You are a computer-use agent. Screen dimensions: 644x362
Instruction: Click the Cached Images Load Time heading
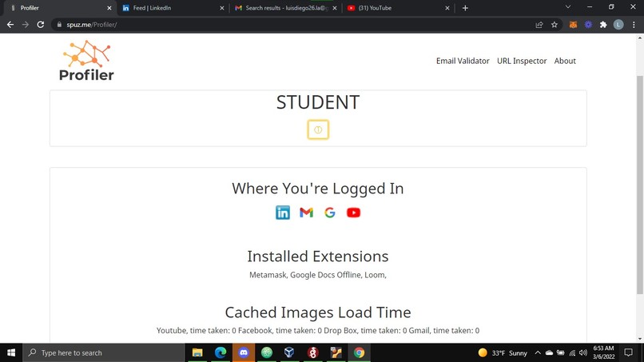pyautogui.click(x=318, y=312)
